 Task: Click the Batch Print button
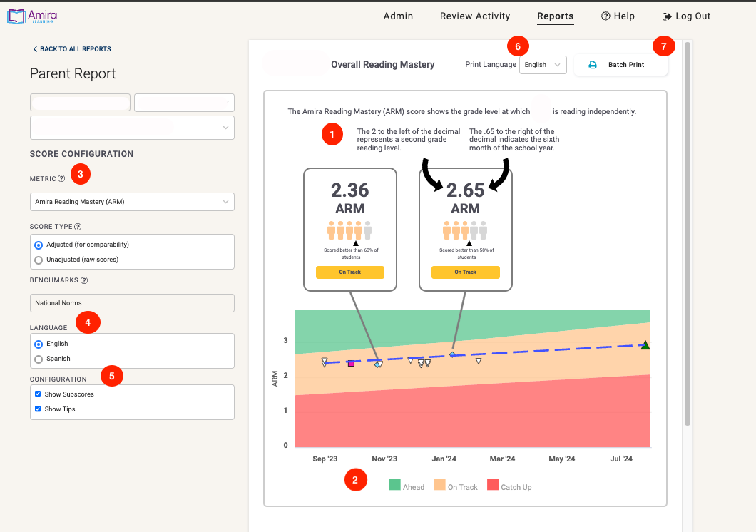(x=620, y=64)
